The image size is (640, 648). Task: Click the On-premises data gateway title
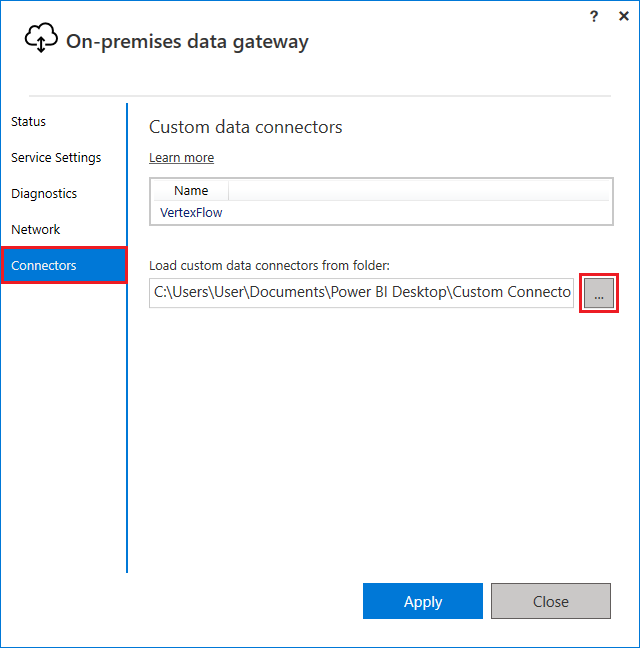[187, 41]
